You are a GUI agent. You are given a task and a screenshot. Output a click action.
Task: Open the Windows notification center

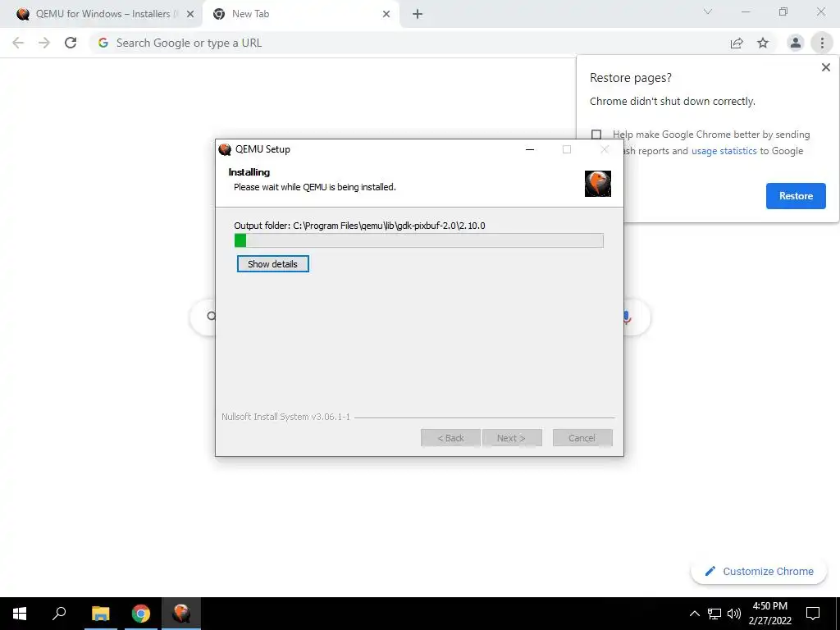point(813,614)
